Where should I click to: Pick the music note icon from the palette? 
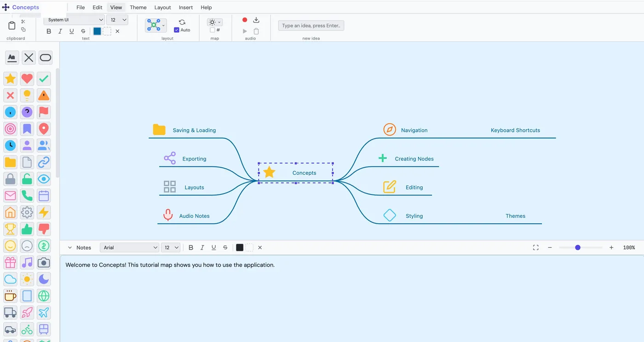[27, 262]
